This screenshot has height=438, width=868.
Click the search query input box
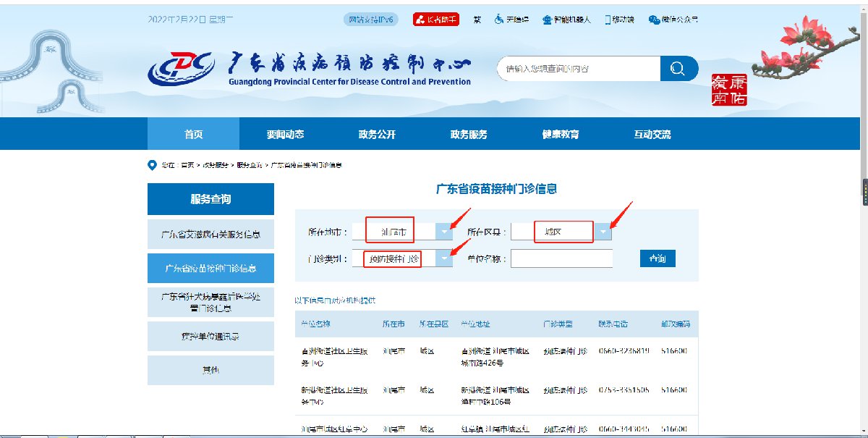pyautogui.click(x=579, y=69)
